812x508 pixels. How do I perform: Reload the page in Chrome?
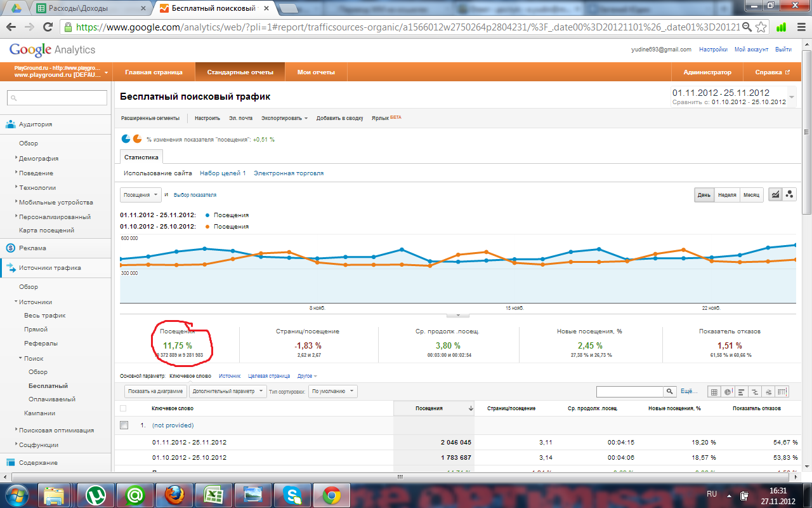point(47,27)
